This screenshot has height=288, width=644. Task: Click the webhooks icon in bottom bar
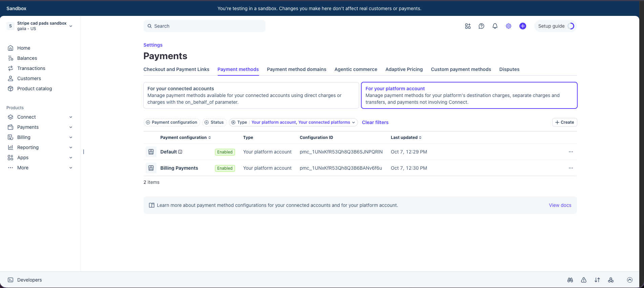611,280
